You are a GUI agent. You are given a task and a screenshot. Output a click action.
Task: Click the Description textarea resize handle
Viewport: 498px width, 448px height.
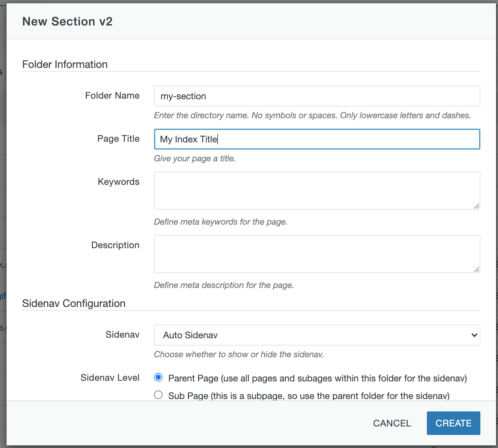click(x=477, y=270)
